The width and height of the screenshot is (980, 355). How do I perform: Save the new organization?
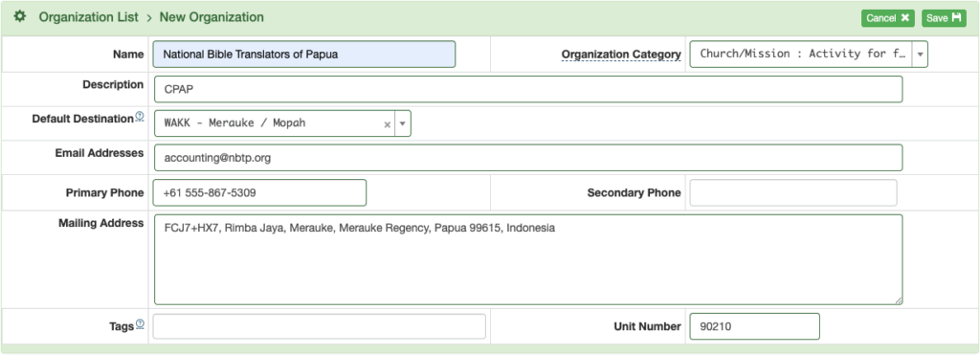pyautogui.click(x=944, y=18)
